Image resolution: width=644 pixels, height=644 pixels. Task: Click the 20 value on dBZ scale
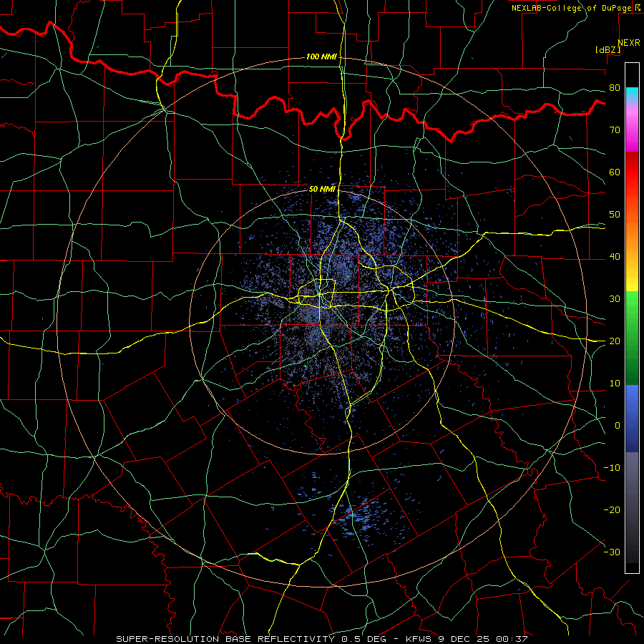click(x=615, y=341)
